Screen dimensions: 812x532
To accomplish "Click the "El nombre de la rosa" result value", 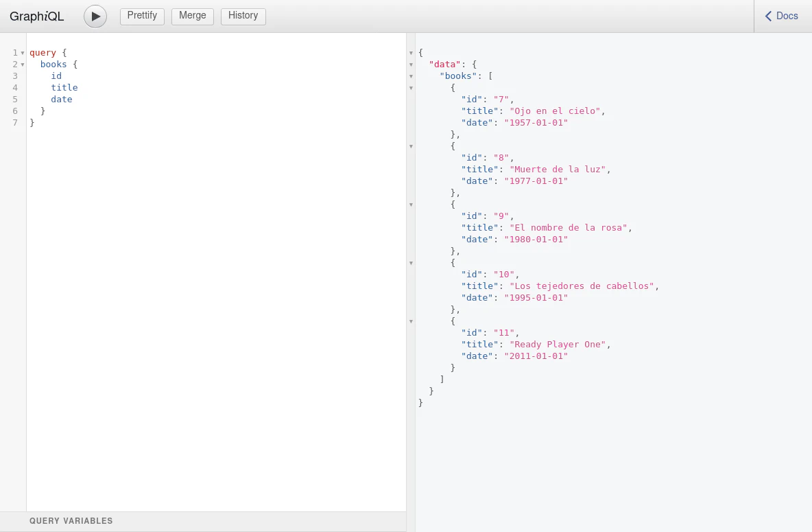I will click(x=568, y=228).
